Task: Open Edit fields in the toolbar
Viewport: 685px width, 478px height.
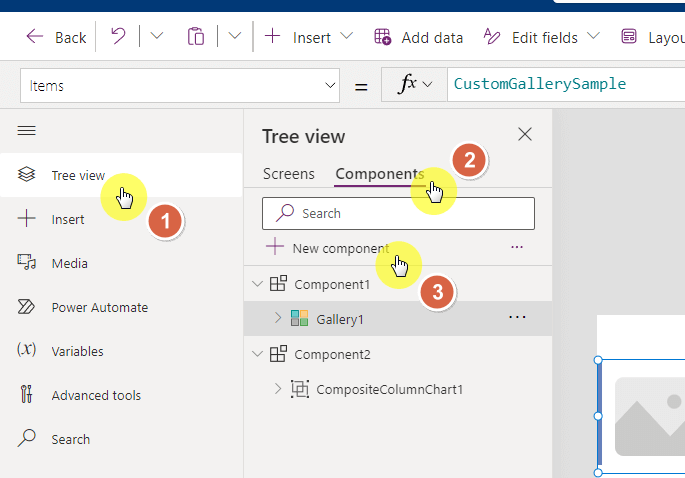Action: 542,37
